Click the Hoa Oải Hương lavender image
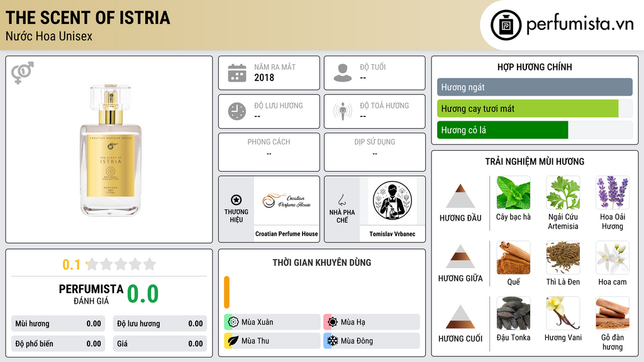This screenshot has width=644, height=362. pos(613,192)
